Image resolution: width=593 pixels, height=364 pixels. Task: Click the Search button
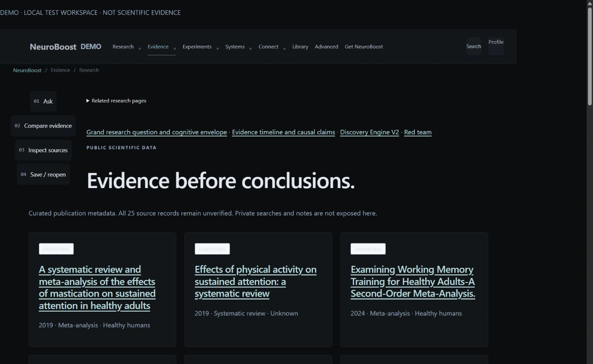(474, 46)
